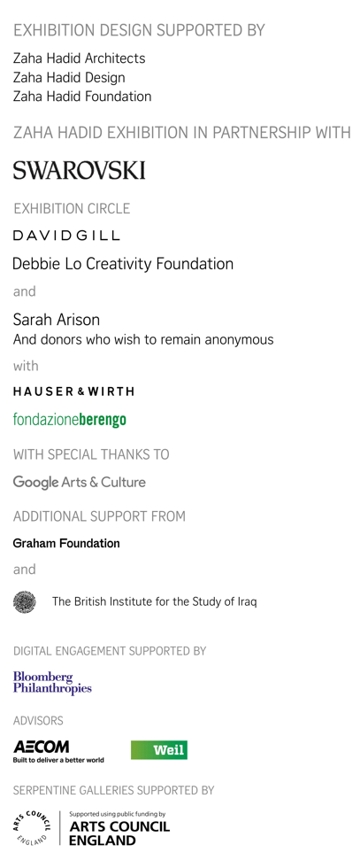
Task: Click the Swarovski logo
Action: pyautogui.click(x=79, y=170)
